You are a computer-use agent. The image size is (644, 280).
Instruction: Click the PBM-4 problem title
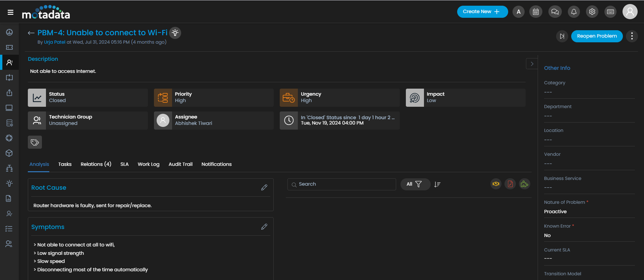coord(102,33)
